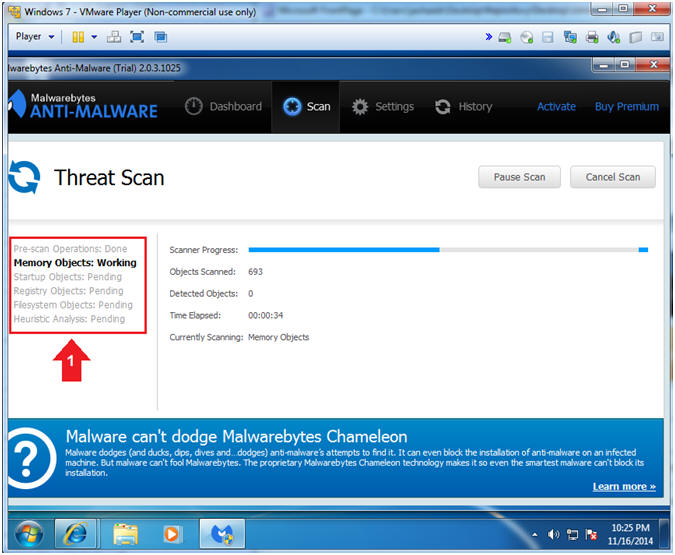
Task: Open the Player menu dropdown
Action: pos(35,37)
